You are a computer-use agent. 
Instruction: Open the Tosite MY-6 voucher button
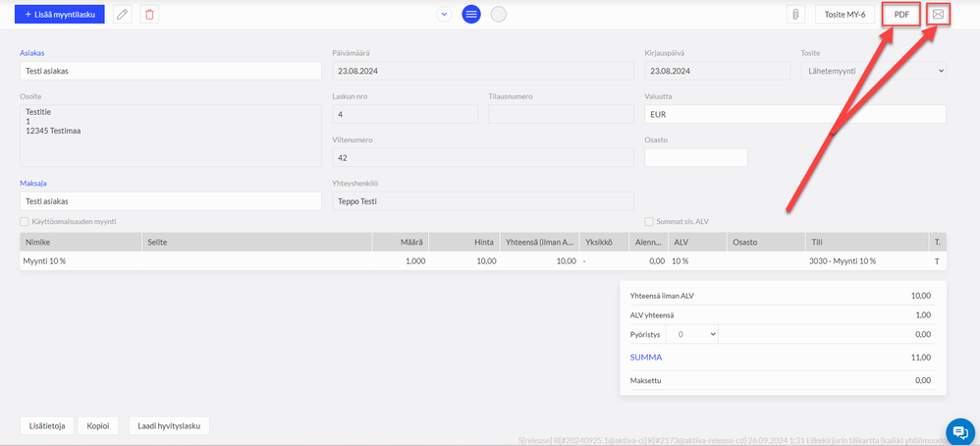click(x=844, y=15)
